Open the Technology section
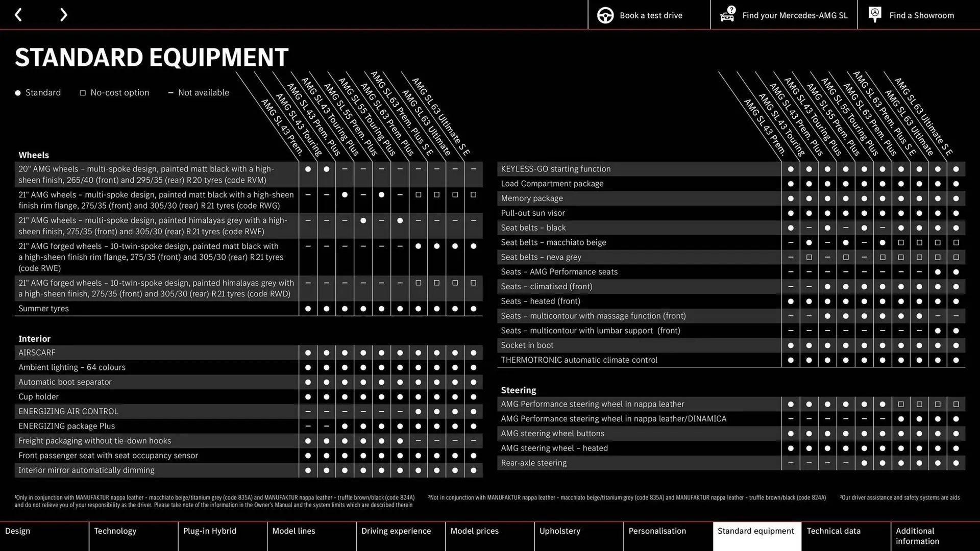The height and width of the screenshot is (551, 980). pyautogui.click(x=115, y=531)
